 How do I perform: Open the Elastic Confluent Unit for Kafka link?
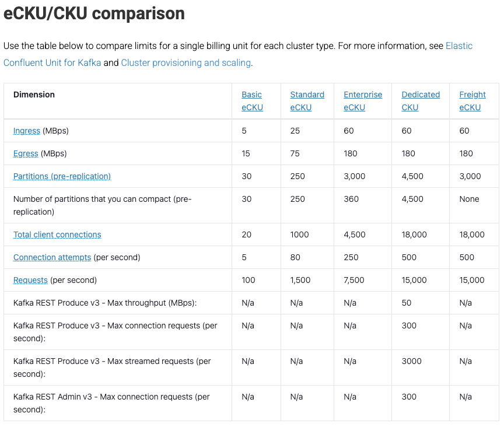click(x=52, y=62)
